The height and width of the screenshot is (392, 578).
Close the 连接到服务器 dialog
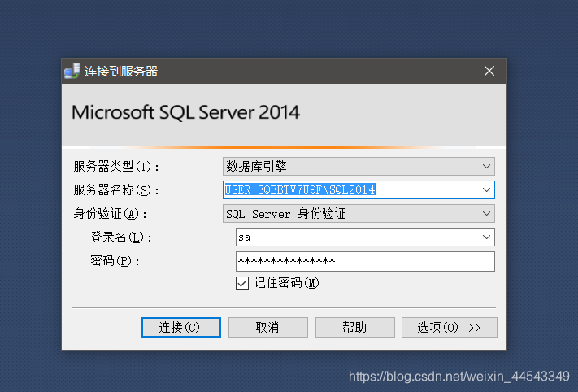click(489, 71)
